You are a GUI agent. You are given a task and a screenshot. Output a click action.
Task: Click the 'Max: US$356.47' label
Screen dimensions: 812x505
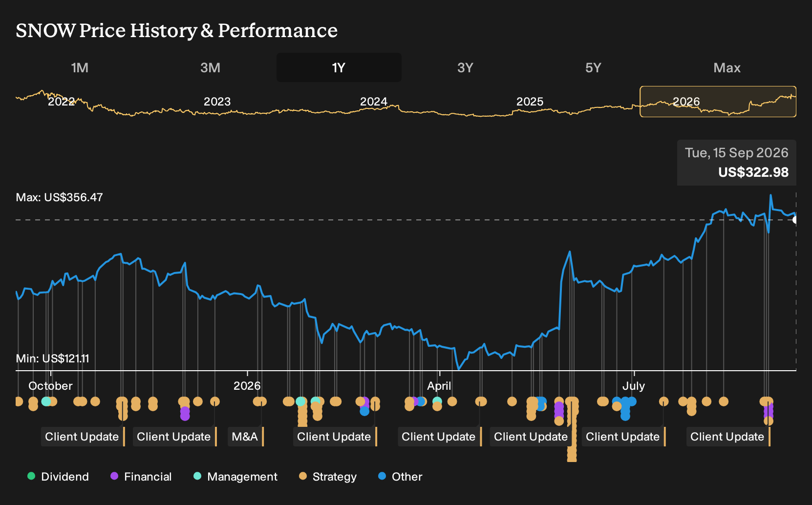(x=59, y=197)
